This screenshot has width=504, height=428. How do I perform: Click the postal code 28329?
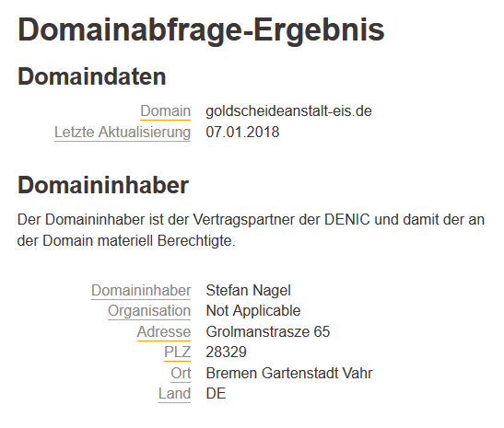tap(227, 352)
